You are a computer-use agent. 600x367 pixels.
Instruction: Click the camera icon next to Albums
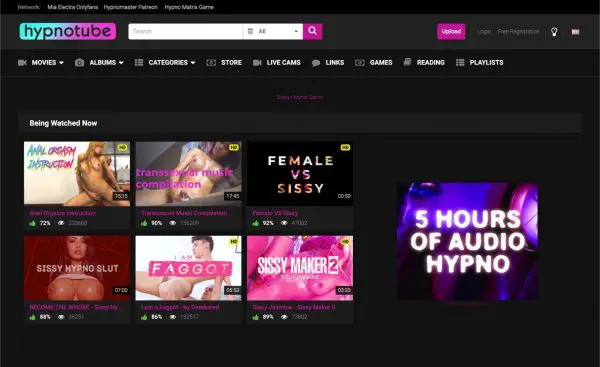pyautogui.click(x=80, y=62)
